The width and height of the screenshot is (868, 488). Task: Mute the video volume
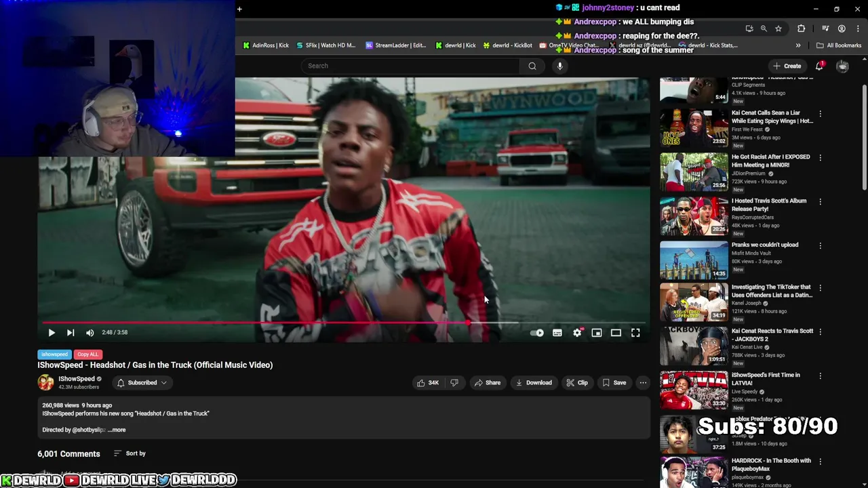coord(90,333)
